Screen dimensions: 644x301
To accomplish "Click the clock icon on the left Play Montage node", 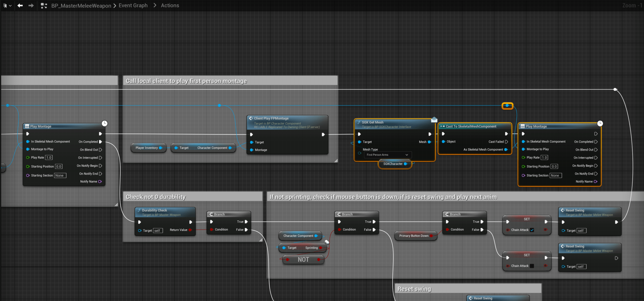I will point(105,123).
